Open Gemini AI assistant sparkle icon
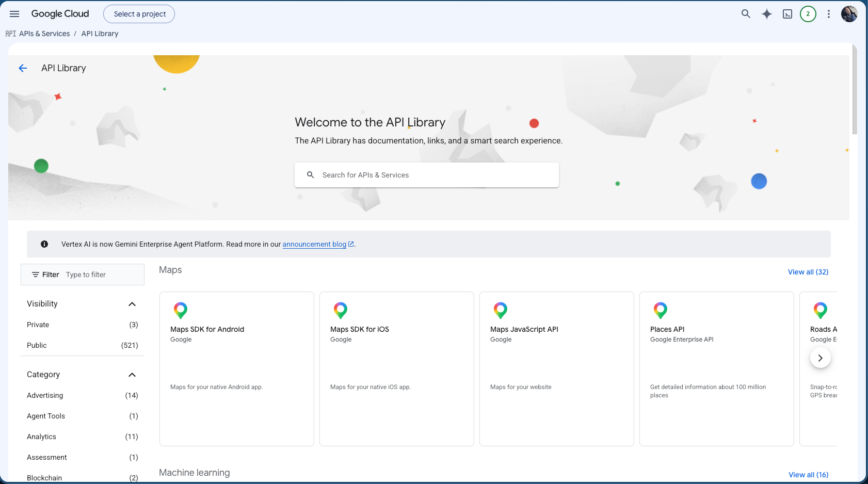Screen dimensions: 868x484 pyautogui.click(x=767, y=14)
